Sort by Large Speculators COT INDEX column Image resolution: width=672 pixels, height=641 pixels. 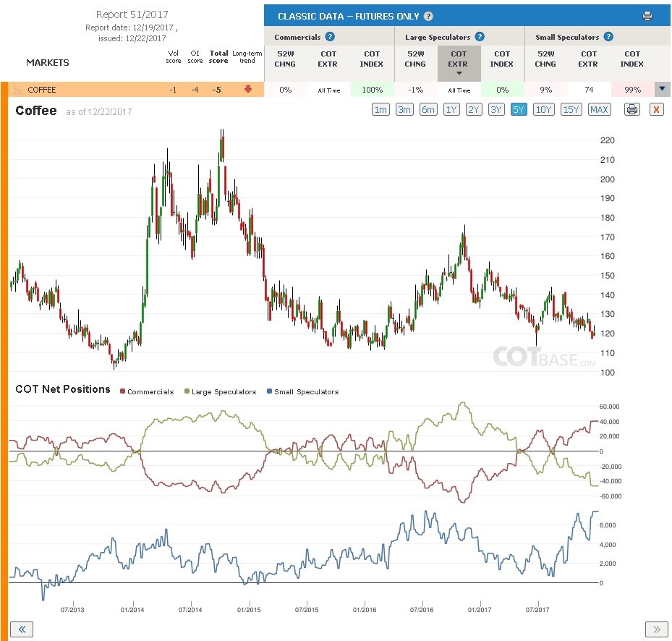502,59
